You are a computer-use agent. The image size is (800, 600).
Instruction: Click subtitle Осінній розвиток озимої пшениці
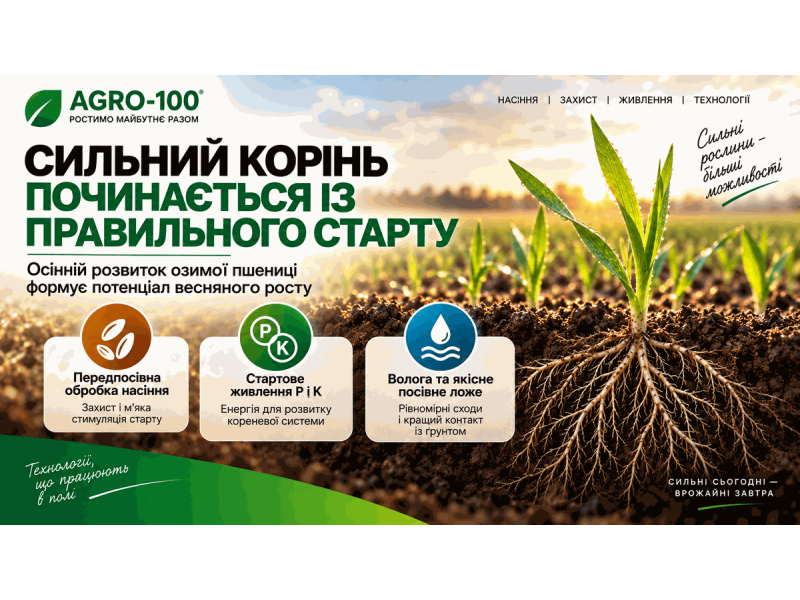tap(161, 269)
